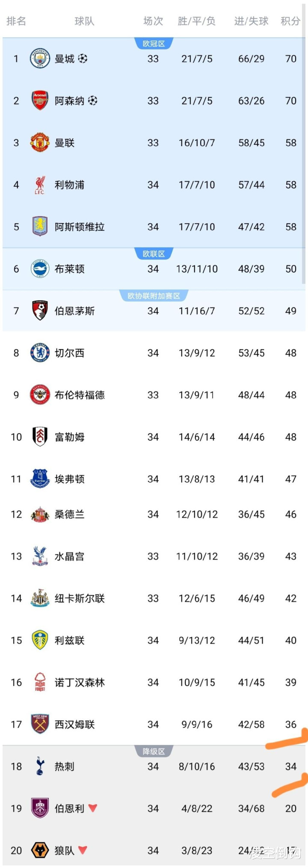308x868 pixels.
Task: Click the vertical scrollbar on the right
Action: coord(304,150)
